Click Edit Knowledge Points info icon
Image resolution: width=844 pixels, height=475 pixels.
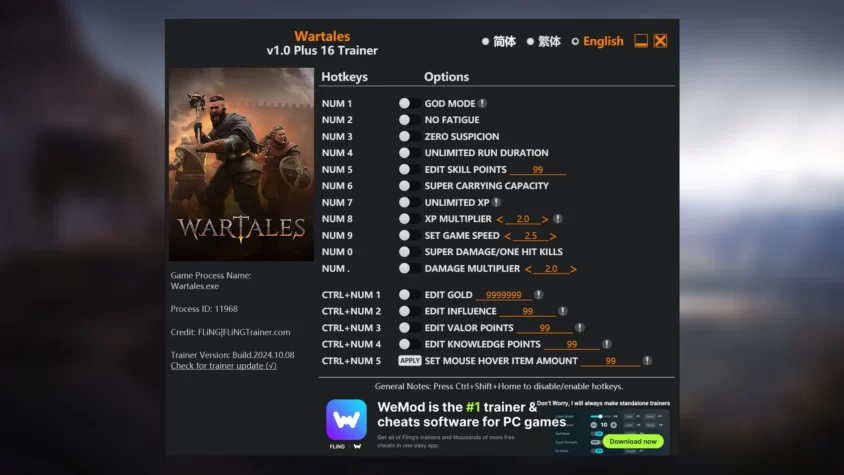(x=607, y=344)
